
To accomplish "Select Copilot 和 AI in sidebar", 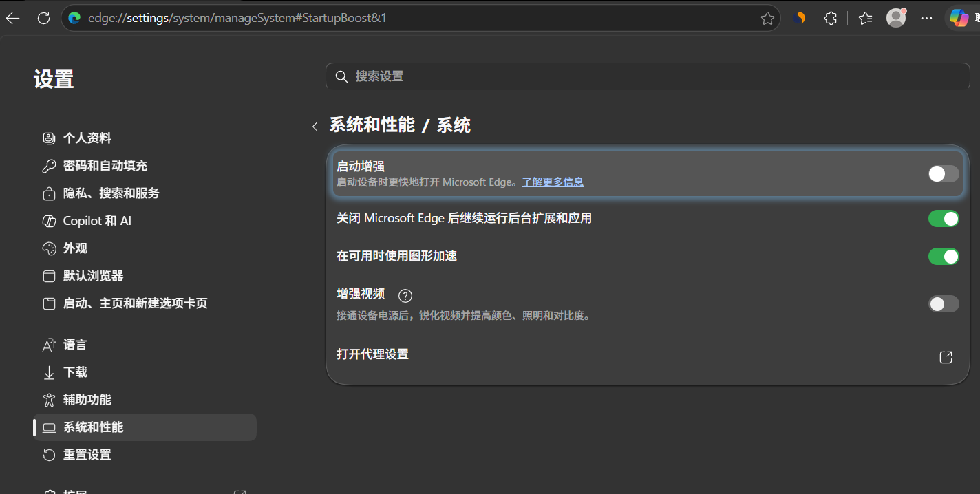I will [x=145, y=221].
